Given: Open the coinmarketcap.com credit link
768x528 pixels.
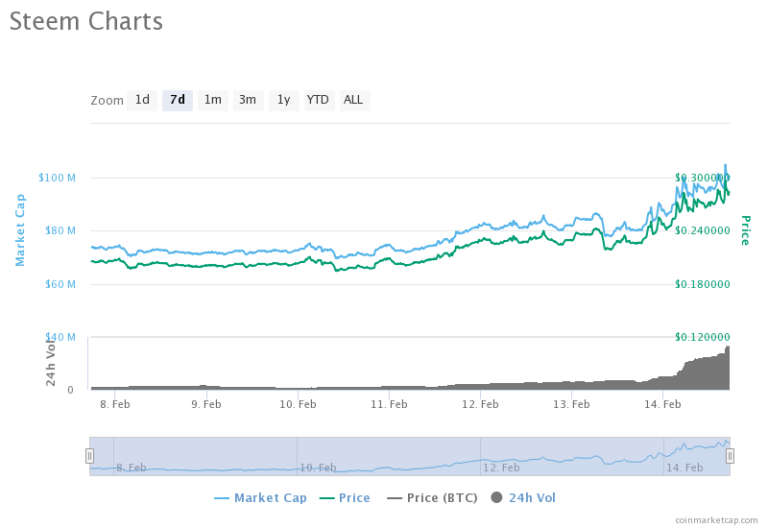Looking at the screenshot, I should (716, 520).
